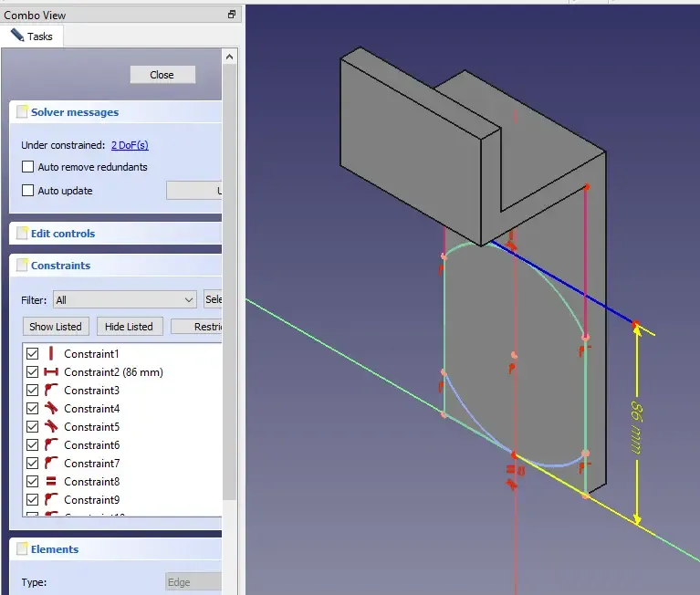Click the Solver messages panel icon
This screenshot has height=595, width=700.
(22, 112)
